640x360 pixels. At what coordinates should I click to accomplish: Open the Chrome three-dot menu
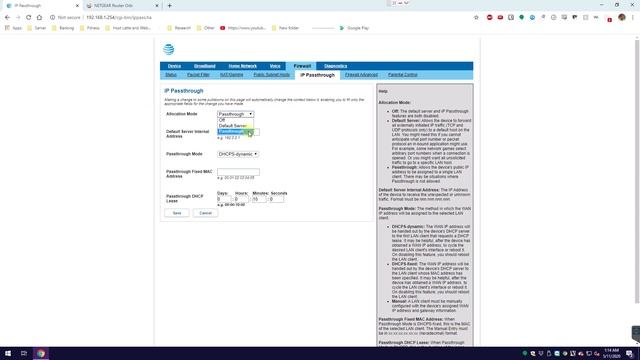(x=633, y=18)
